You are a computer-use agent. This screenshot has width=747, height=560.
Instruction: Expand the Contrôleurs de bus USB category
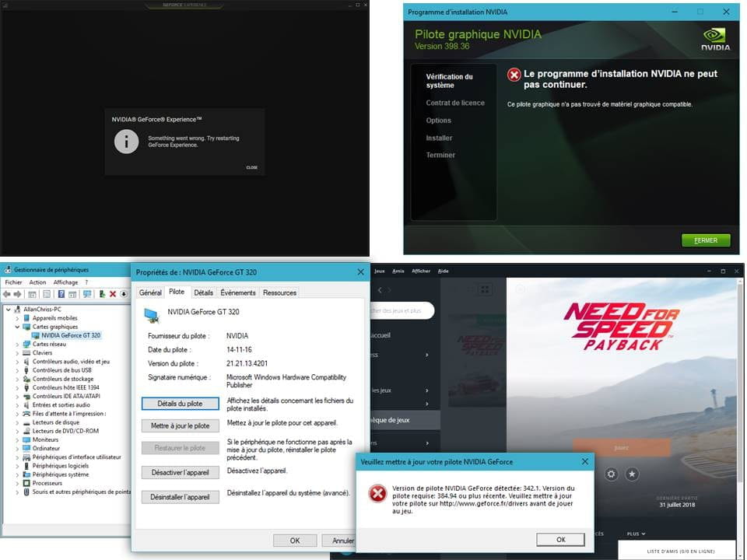(x=17, y=370)
